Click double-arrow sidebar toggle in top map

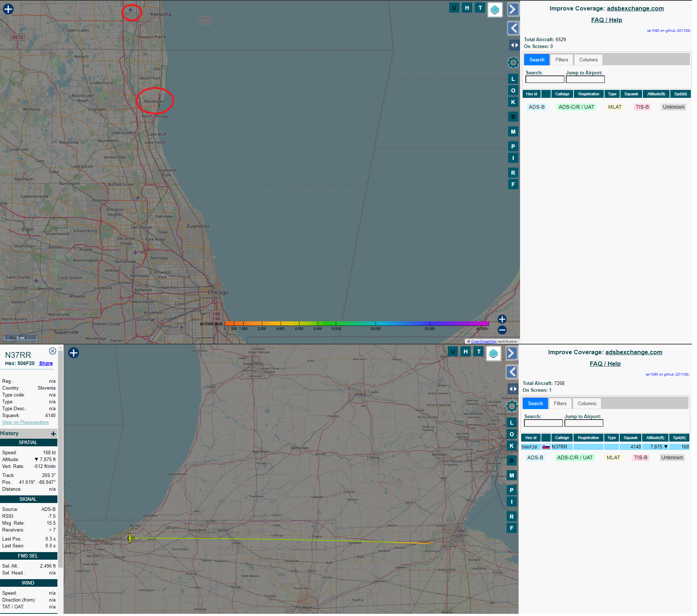coord(514,45)
